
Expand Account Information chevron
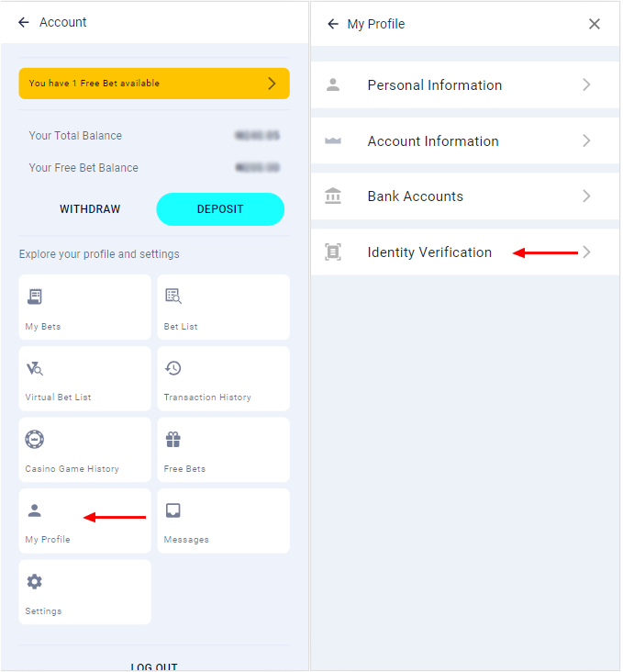coord(586,141)
